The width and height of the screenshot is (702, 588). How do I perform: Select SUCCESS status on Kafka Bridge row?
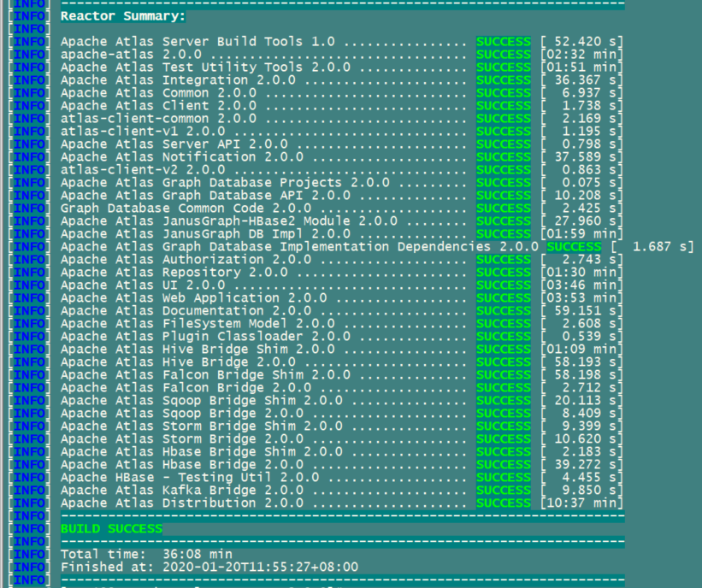pos(504,491)
